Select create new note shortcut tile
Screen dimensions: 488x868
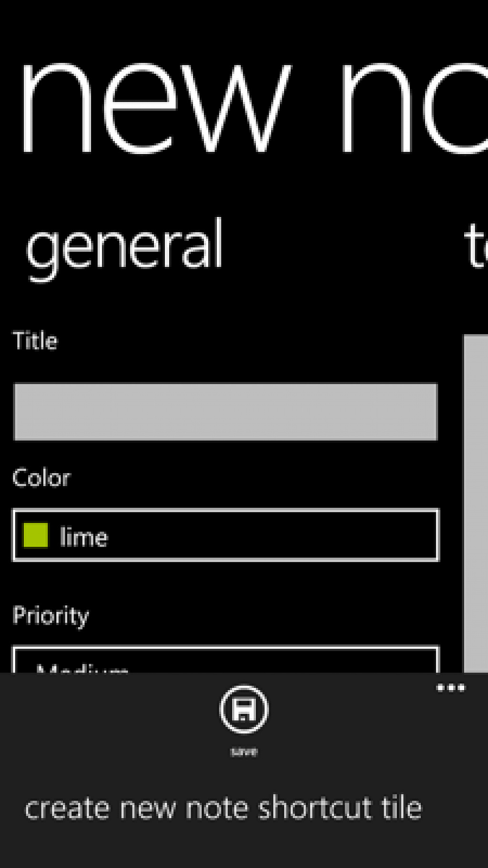tap(223, 808)
